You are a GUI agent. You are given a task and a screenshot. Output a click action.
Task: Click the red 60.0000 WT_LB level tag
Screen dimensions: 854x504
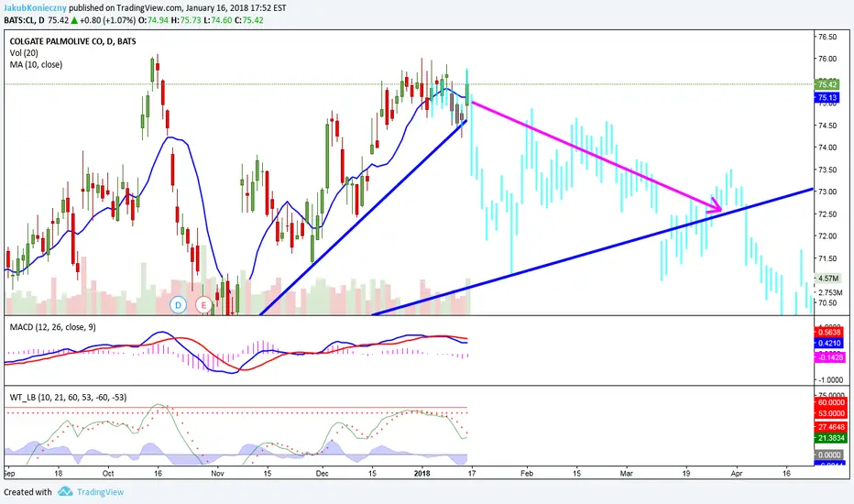coord(830,402)
